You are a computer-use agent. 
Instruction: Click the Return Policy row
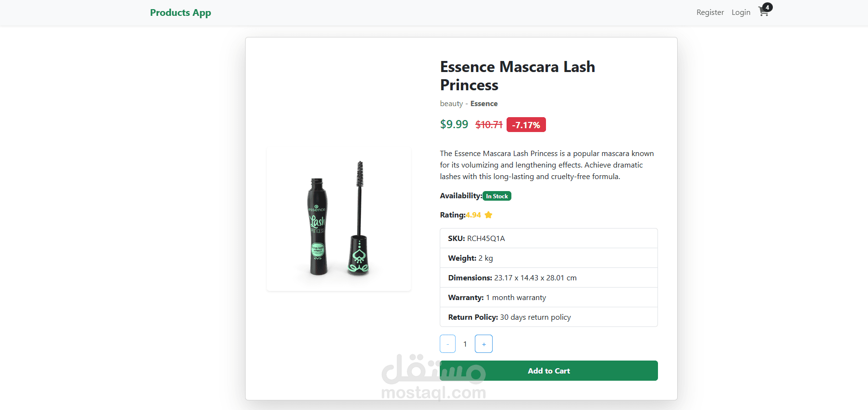[x=548, y=317]
